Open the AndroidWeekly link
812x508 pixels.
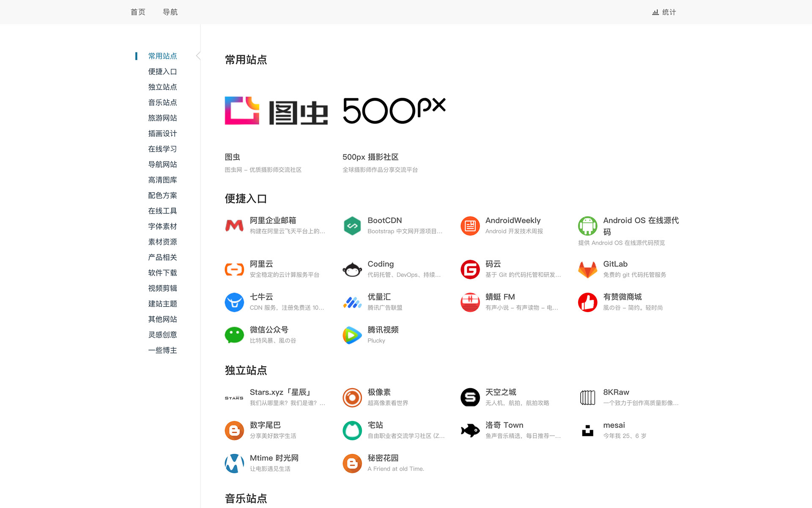pyautogui.click(x=513, y=221)
